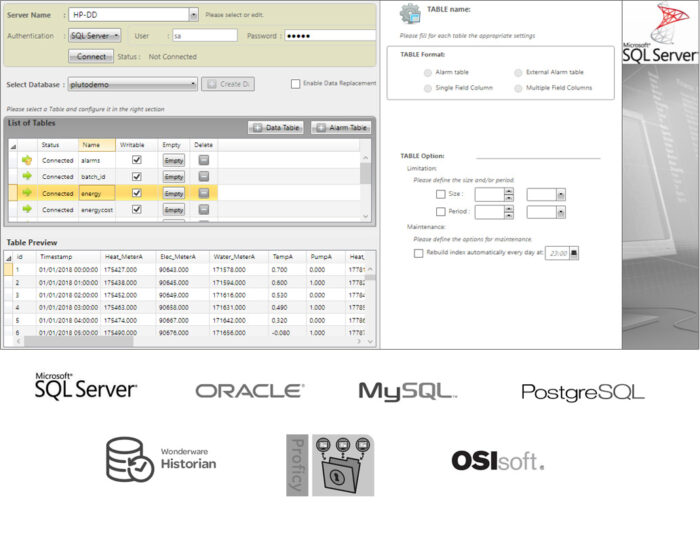Click Empty button for energy table
700x534 pixels.
[x=173, y=193]
